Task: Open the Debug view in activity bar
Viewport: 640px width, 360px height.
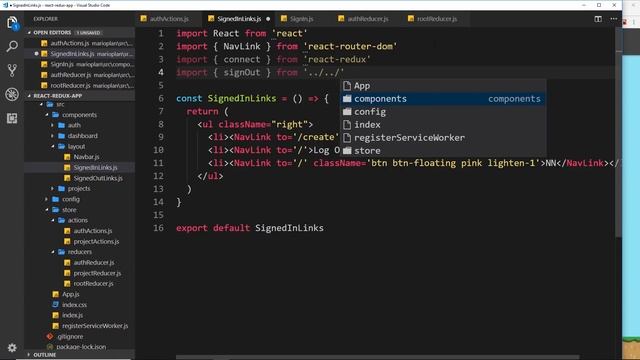Action: 12,94
